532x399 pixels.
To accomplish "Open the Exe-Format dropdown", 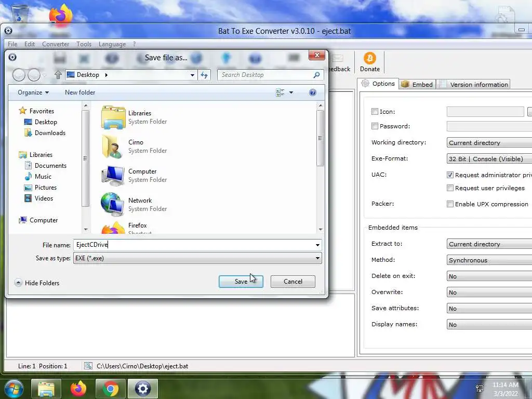I will [x=489, y=159].
